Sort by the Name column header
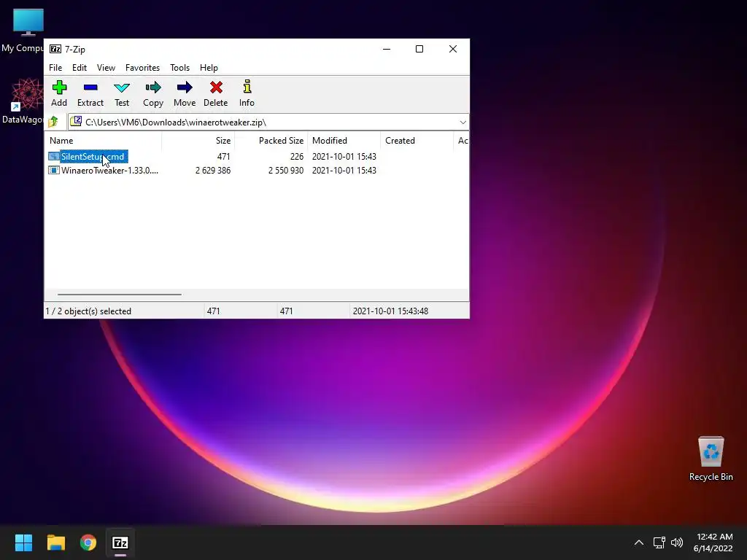Viewport: 747px width, 560px height. [104, 141]
